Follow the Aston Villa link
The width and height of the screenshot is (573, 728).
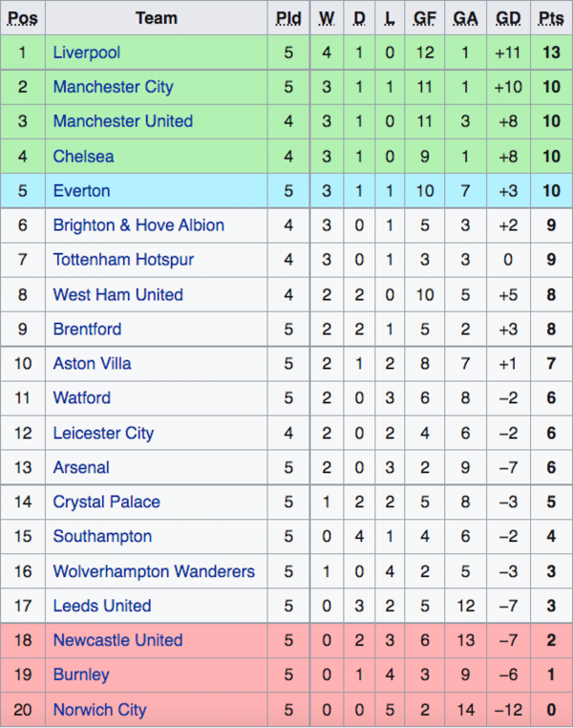click(93, 363)
